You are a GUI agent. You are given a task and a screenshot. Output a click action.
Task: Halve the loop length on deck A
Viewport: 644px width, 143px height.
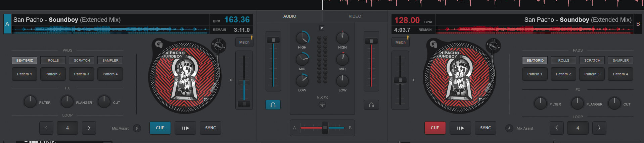[x=46, y=128]
